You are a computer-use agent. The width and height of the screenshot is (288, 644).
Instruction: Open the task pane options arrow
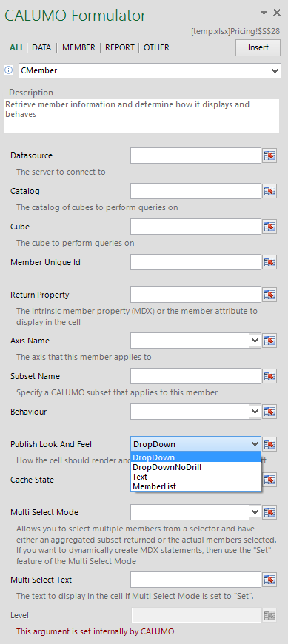click(x=264, y=13)
